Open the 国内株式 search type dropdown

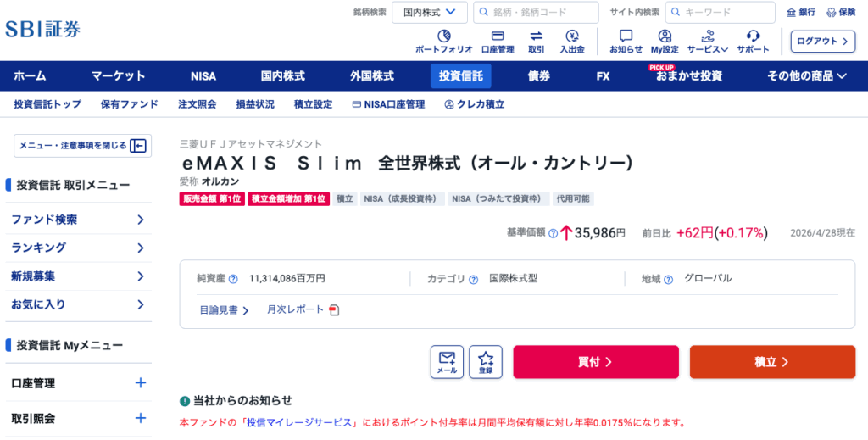pos(429,12)
